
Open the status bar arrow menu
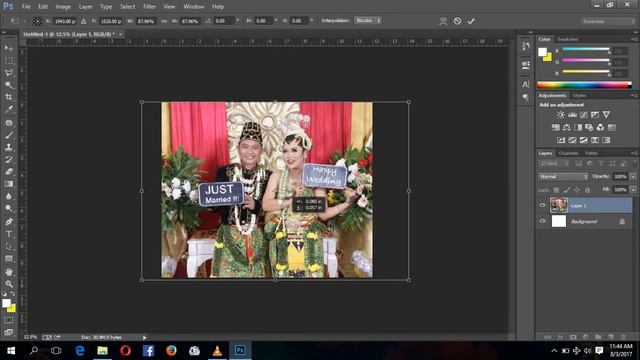click(144, 337)
